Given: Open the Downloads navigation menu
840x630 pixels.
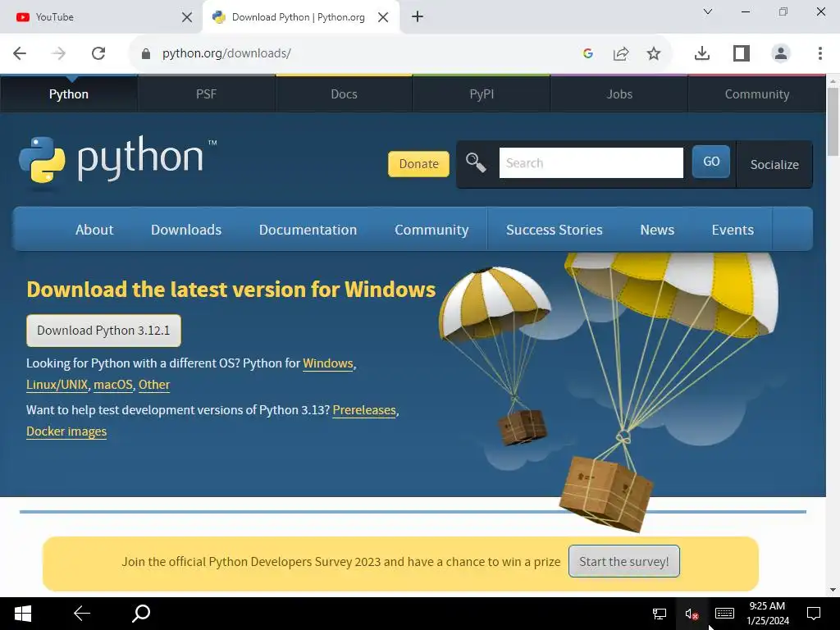Looking at the screenshot, I should tap(186, 230).
